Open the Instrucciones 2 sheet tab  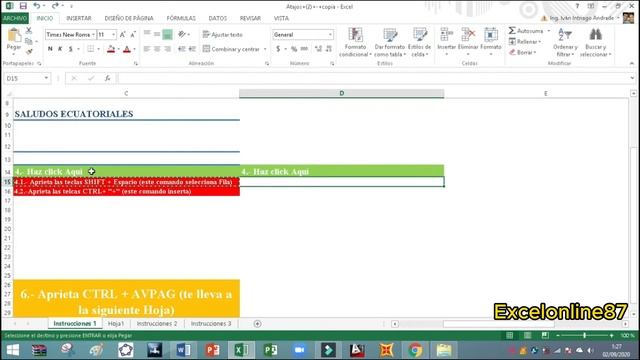pos(157,324)
